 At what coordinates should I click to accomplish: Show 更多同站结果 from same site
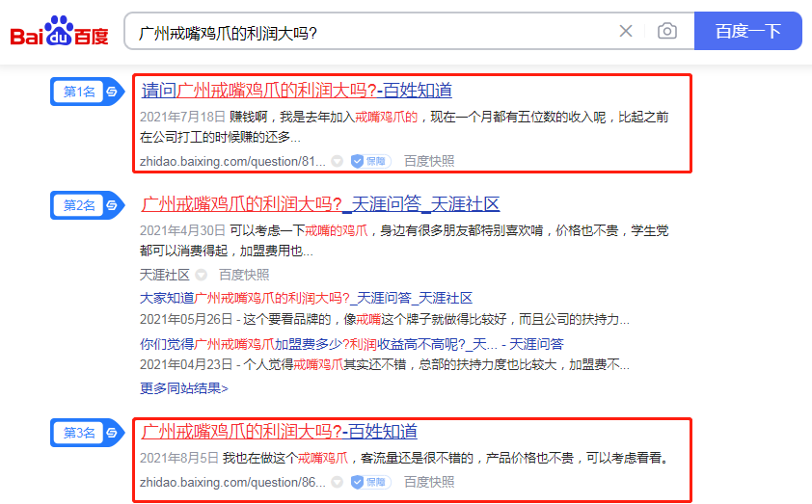point(184,388)
